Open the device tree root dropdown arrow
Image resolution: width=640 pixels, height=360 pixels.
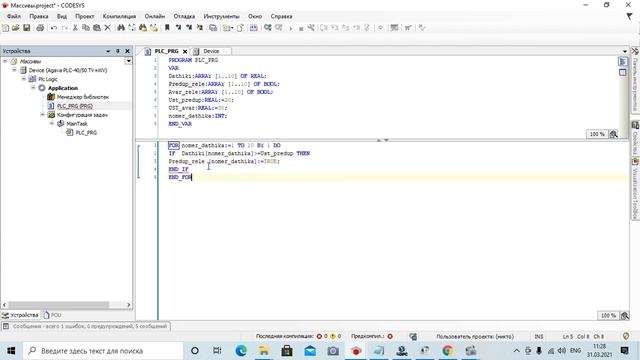[x=129, y=61]
